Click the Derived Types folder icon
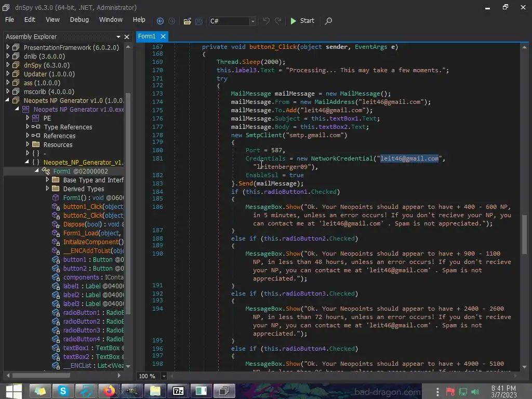Image resolution: width=532 pixels, height=399 pixels. tap(56, 188)
